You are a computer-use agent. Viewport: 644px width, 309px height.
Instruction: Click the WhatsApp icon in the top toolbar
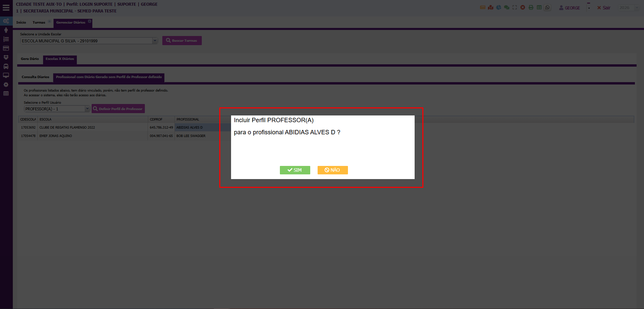click(x=547, y=7)
